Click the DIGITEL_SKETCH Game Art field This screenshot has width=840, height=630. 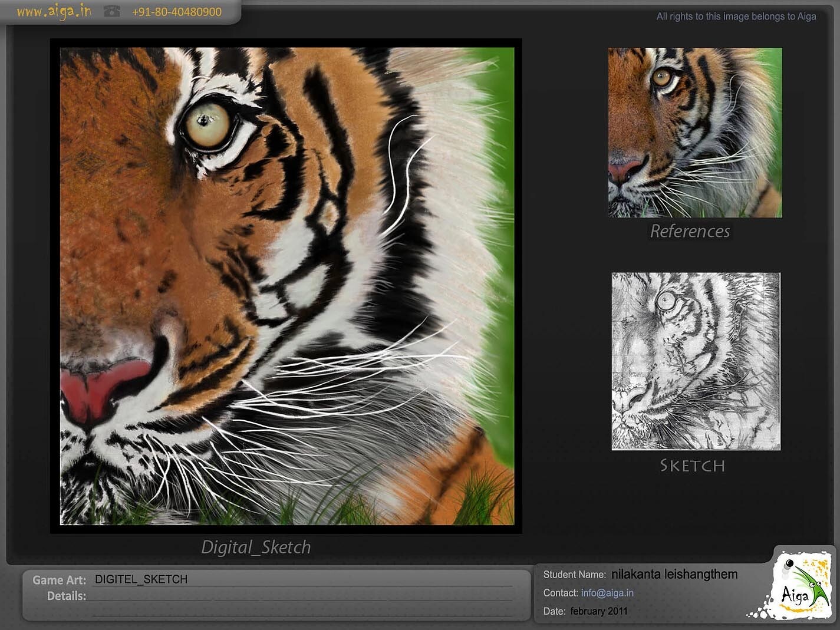(x=141, y=579)
